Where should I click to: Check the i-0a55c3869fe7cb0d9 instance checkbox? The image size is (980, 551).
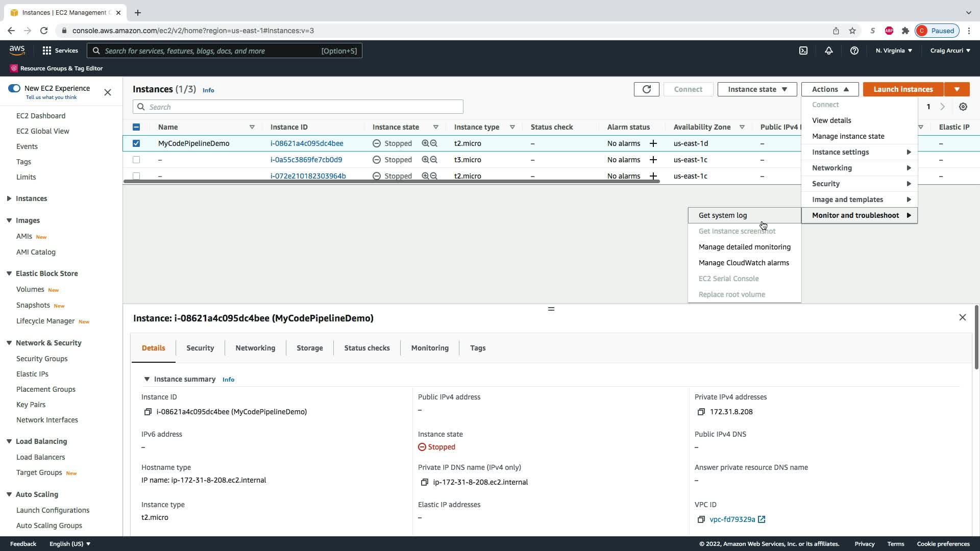click(x=136, y=160)
